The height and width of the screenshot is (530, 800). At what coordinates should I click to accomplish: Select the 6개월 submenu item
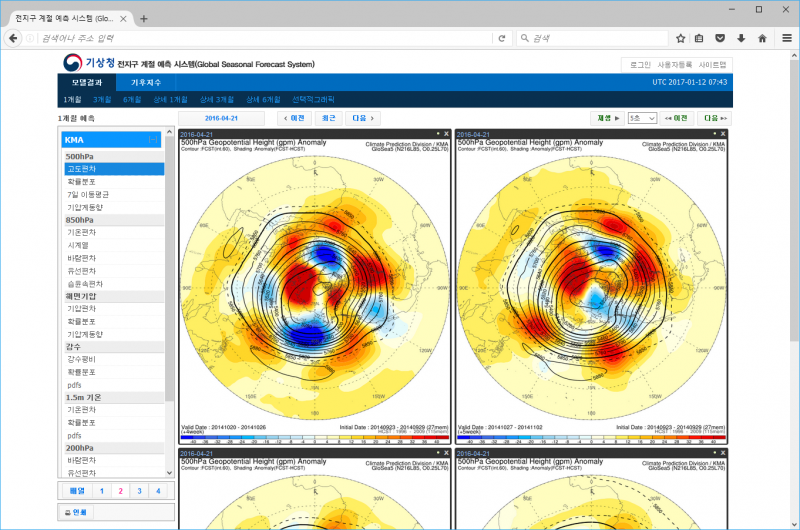pyautogui.click(x=132, y=99)
